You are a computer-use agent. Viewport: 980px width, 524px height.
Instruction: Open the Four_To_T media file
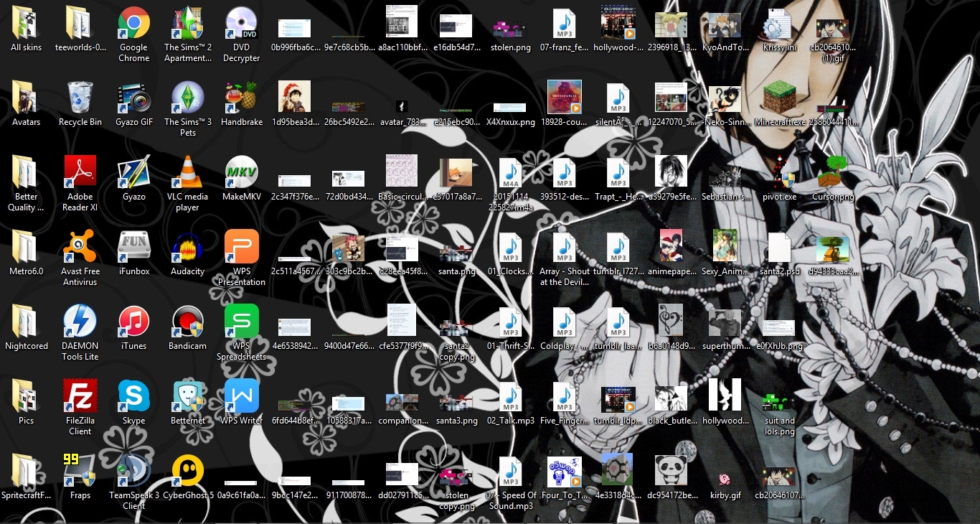(x=564, y=472)
